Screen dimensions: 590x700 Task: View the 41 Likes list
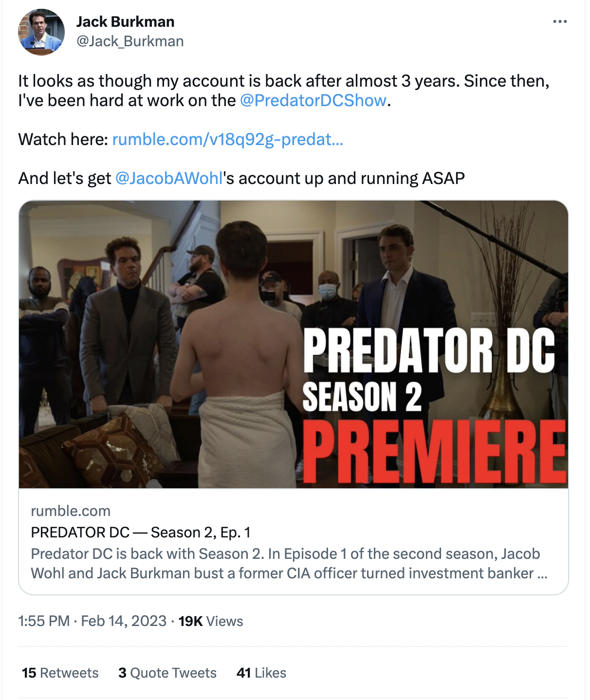click(x=261, y=673)
